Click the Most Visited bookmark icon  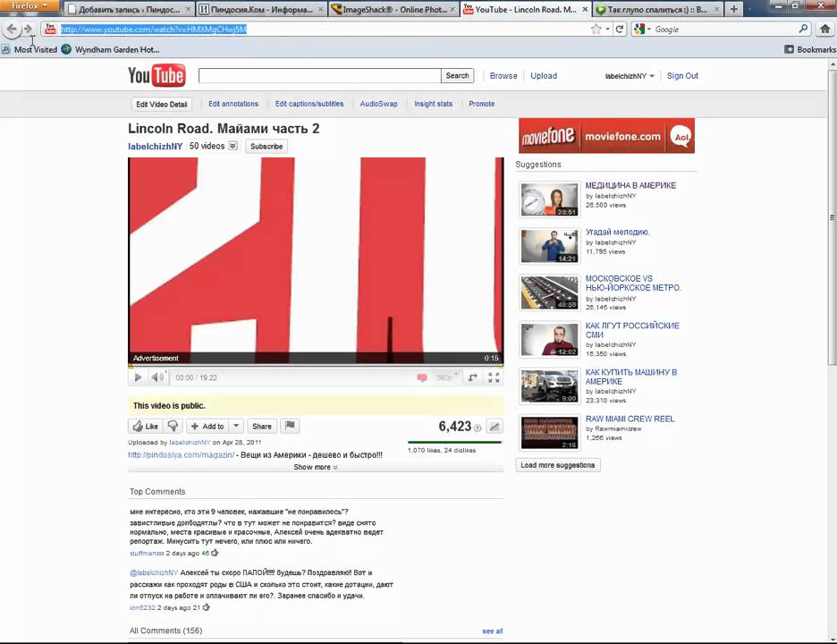click(5, 50)
